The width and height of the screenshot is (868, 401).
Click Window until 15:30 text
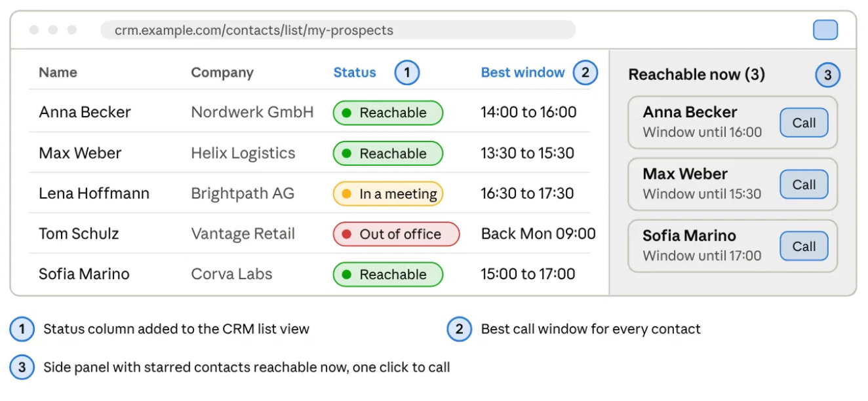coord(701,194)
